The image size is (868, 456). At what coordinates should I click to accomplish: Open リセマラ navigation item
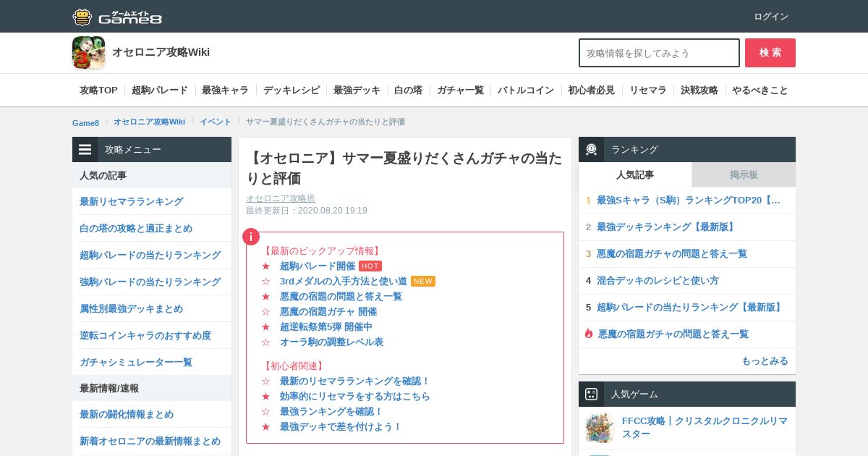click(x=647, y=90)
